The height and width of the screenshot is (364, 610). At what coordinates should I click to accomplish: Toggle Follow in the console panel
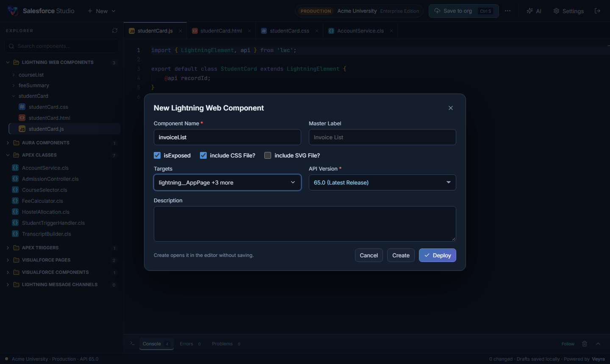(568, 344)
